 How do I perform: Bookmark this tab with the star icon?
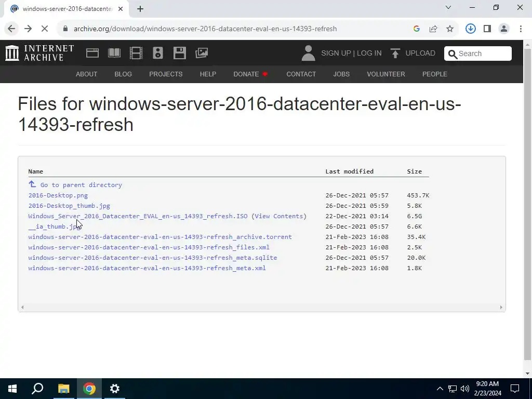click(450, 29)
